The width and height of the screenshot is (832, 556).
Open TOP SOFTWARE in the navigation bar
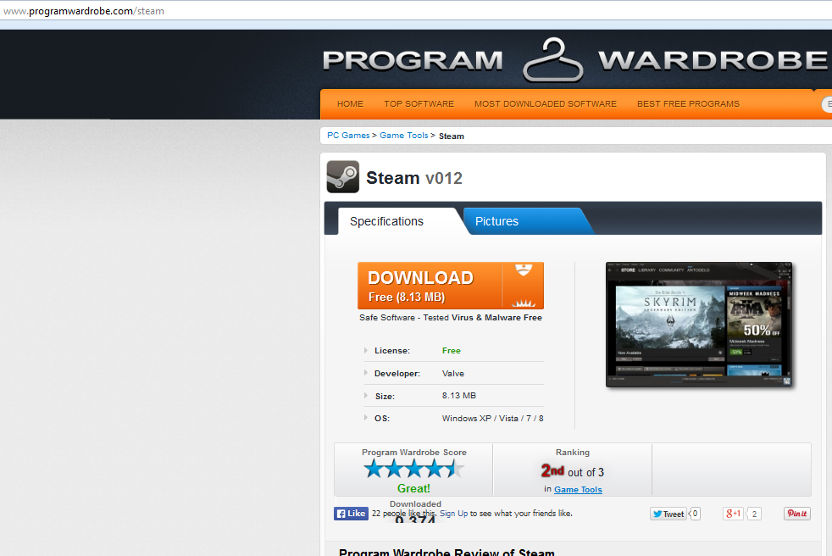pos(419,104)
